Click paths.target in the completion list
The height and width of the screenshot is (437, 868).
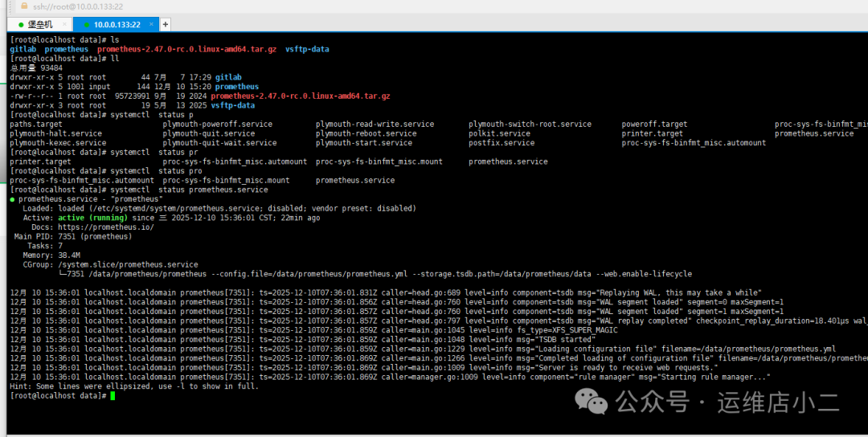36,125
